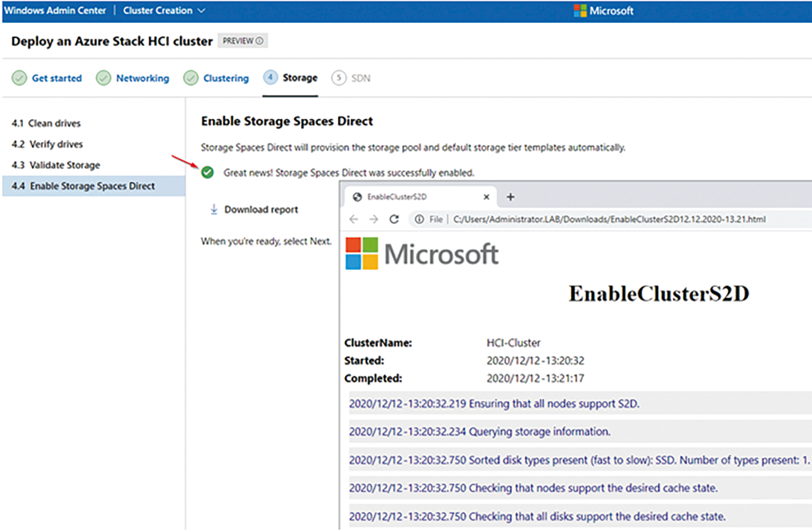Click the EnableClusterS2D report heading
812x531 pixels.
tap(659, 294)
